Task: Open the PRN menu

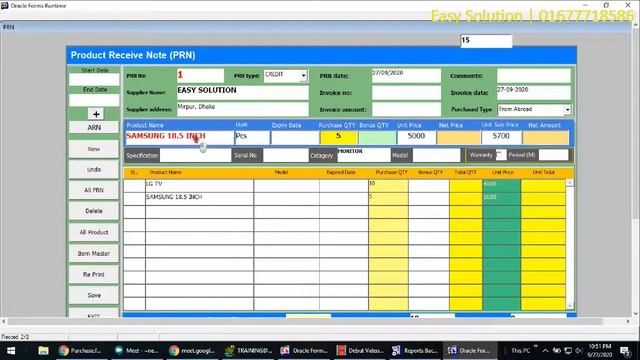Action: [x=9, y=27]
